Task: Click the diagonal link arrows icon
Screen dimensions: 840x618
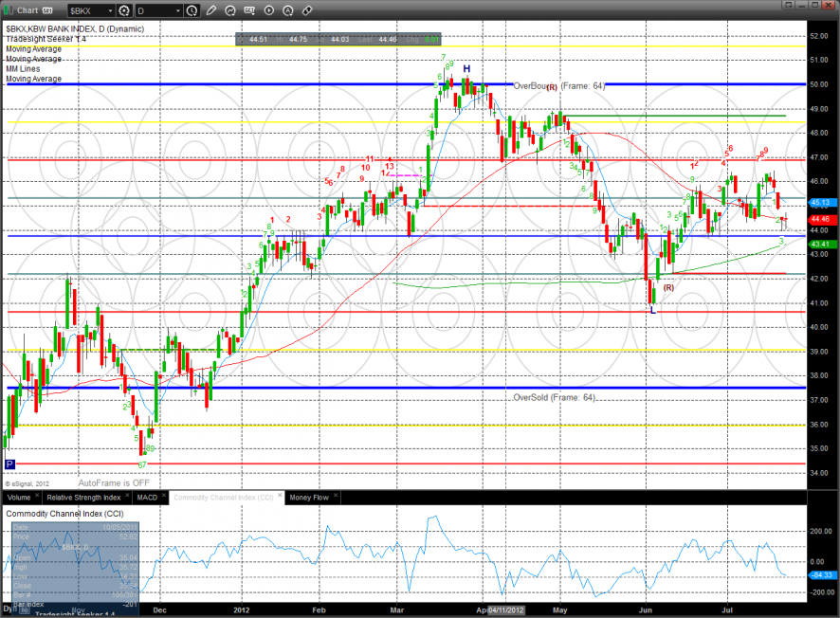Action: [307, 10]
